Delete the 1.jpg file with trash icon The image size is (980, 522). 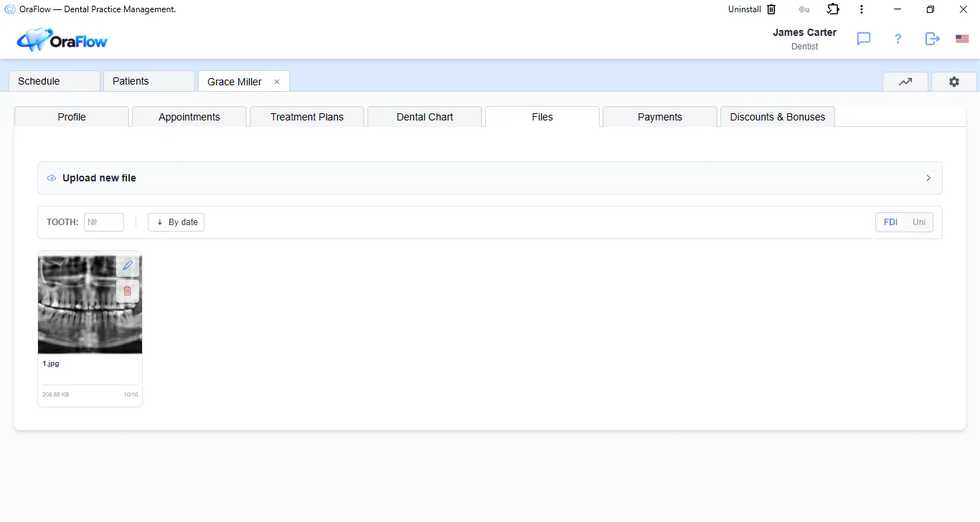tap(128, 290)
